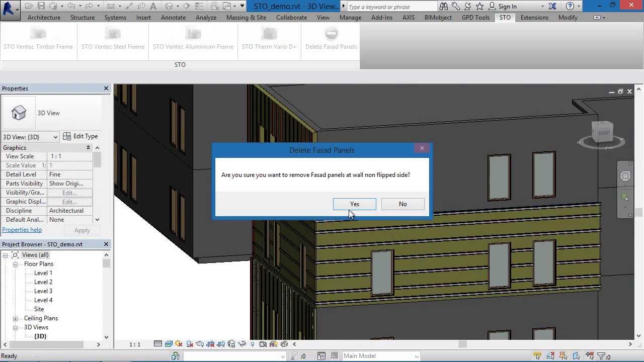Click the Filter icon in status bar
This screenshot has height=362, width=644.
pyautogui.click(x=601, y=356)
